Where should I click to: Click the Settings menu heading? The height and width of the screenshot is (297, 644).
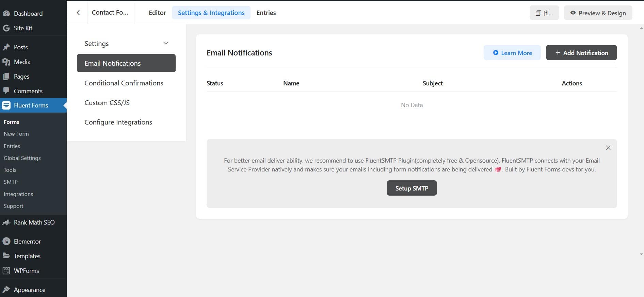[97, 44]
